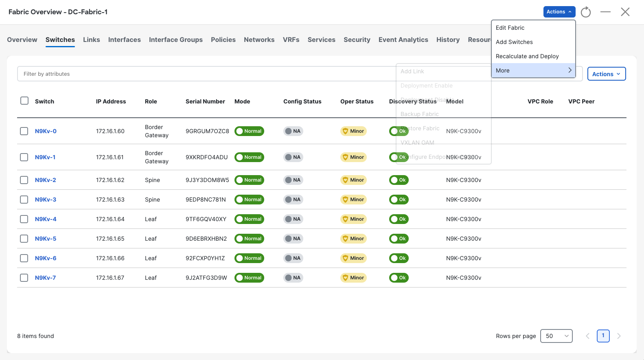Image resolution: width=644 pixels, height=360 pixels.
Task: Click the '8 items found' text
Action: pyautogui.click(x=35, y=336)
